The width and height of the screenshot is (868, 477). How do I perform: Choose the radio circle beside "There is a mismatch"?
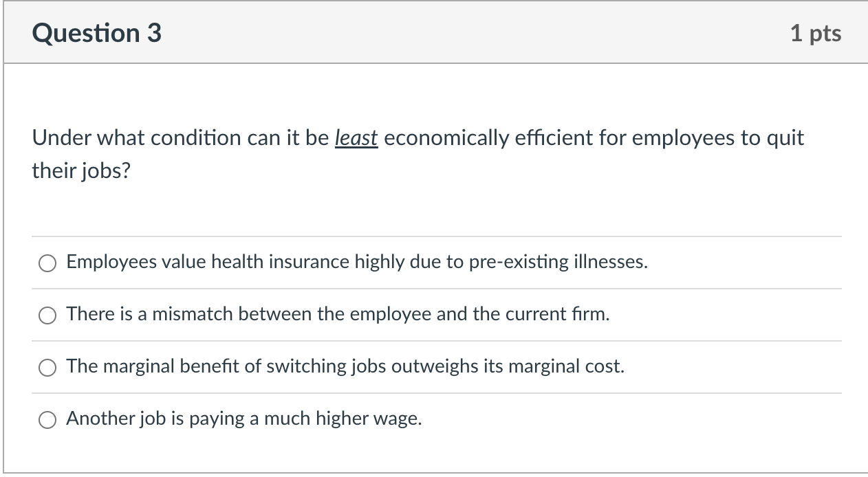pyautogui.click(x=47, y=315)
